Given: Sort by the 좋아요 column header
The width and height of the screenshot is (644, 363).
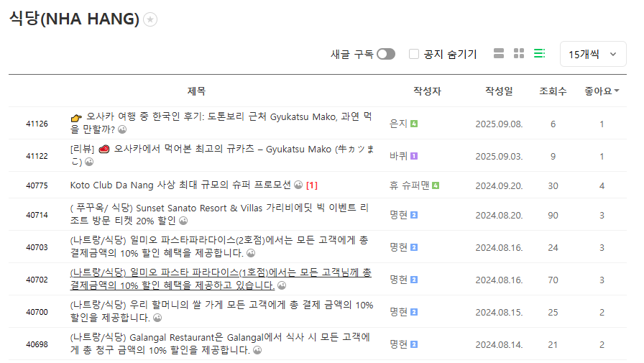Looking at the screenshot, I should tap(602, 91).
